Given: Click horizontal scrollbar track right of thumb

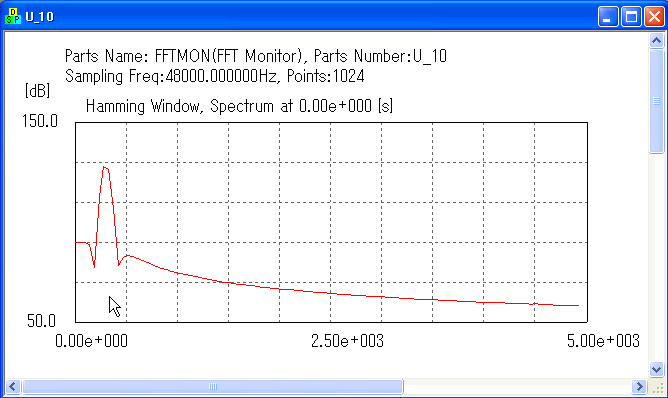Looking at the screenshot, I should coord(517,386).
